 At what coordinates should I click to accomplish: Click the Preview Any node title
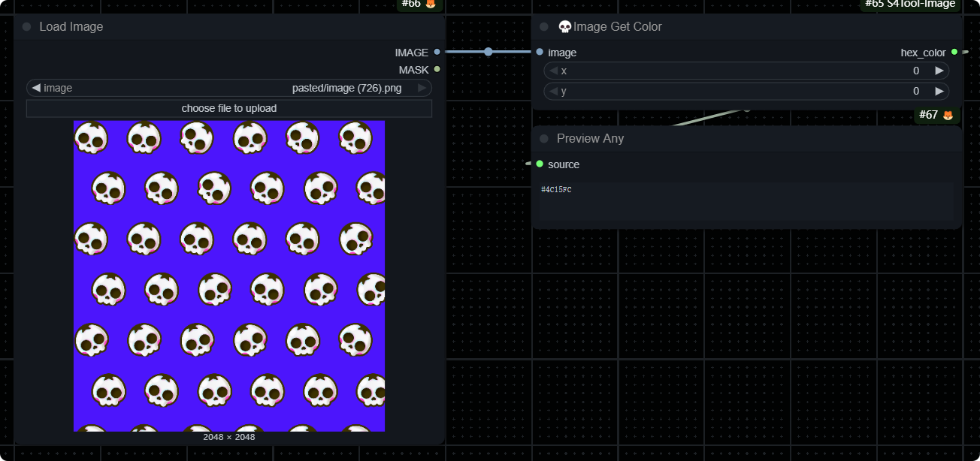[x=590, y=139]
